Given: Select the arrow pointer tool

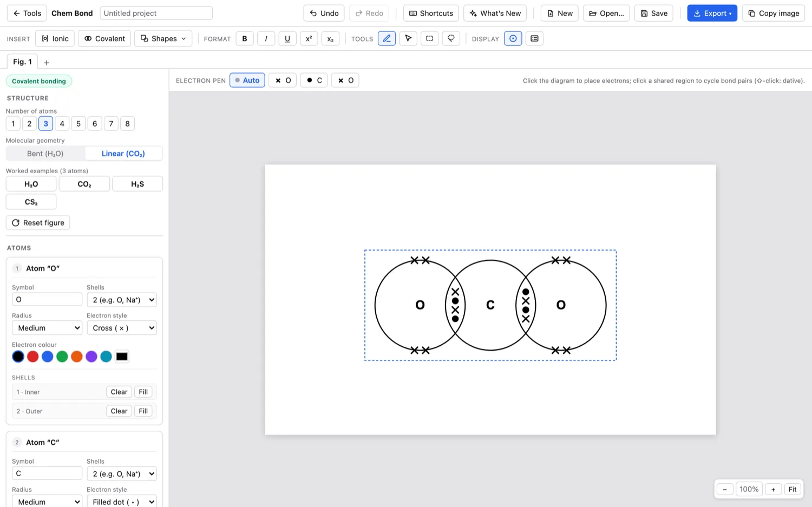Looking at the screenshot, I should tap(408, 38).
